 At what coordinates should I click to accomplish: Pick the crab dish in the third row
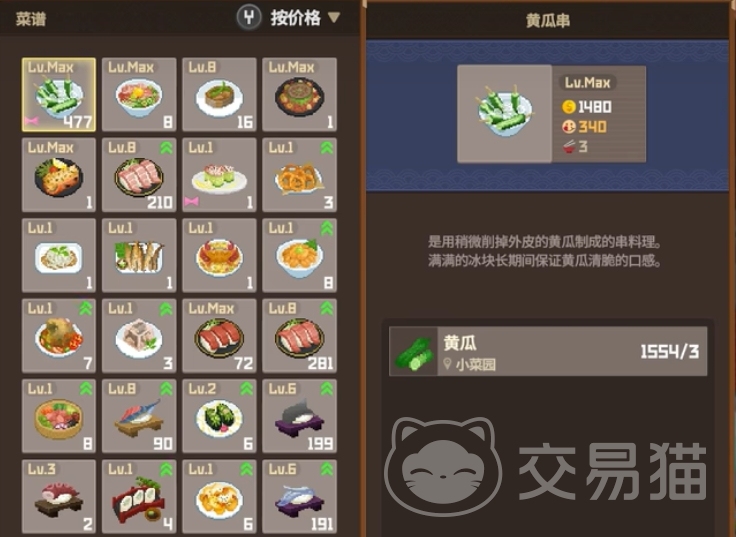tap(219, 255)
